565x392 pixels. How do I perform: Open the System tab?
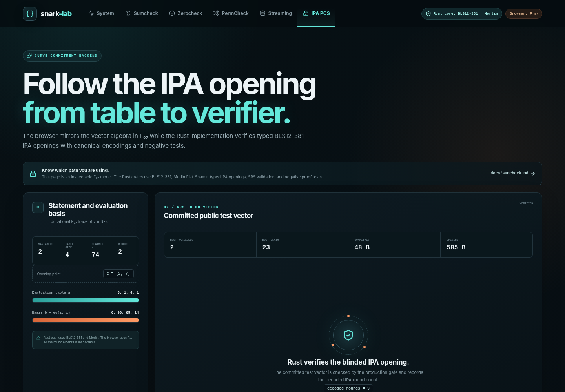pyautogui.click(x=101, y=13)
